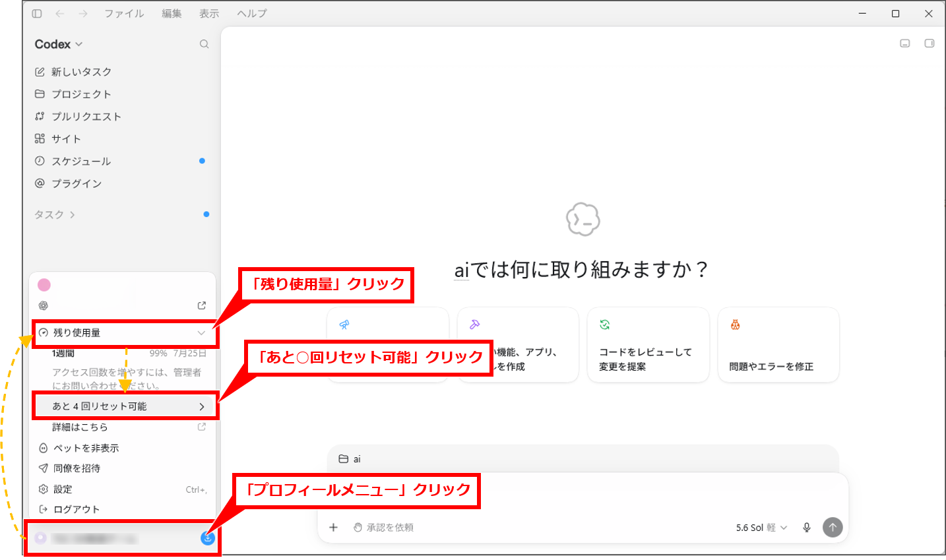This screenshot has width=946, height=560.
Task: Click the pink avatar in profile popup
Action: [44, 285]
